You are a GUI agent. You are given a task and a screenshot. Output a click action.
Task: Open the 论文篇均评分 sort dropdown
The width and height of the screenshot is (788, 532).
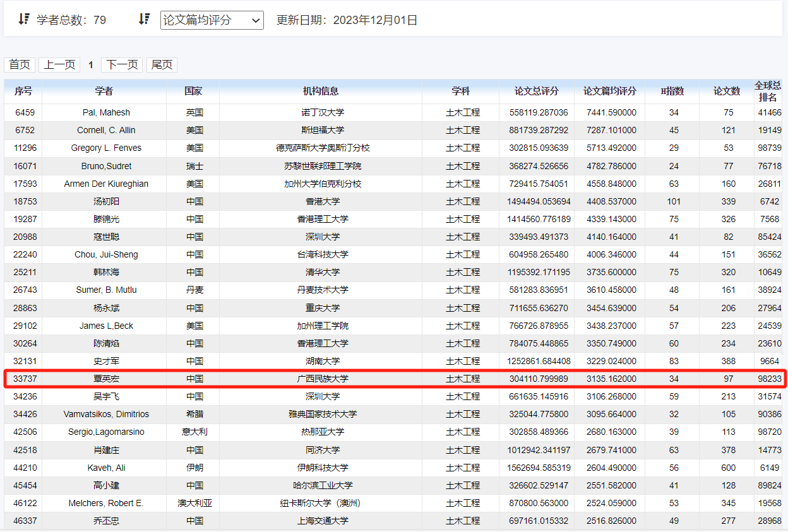click(x=212, y=20)
